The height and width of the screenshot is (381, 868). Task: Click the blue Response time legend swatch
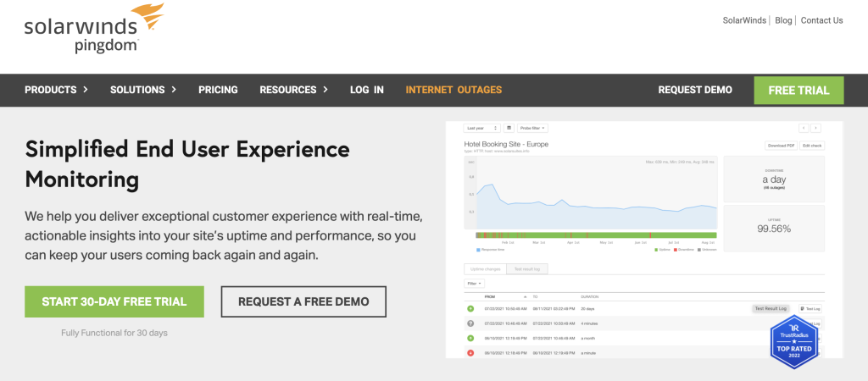(478, 250)
